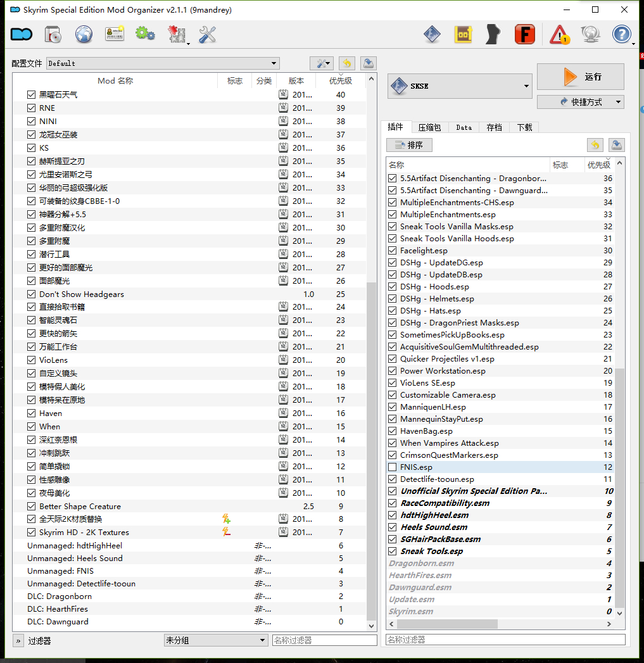The height and width of the screenshot is (663, 644).
Task: Click version icon on the RNE row
Action: pyautogui.click(x=283, y=108)
